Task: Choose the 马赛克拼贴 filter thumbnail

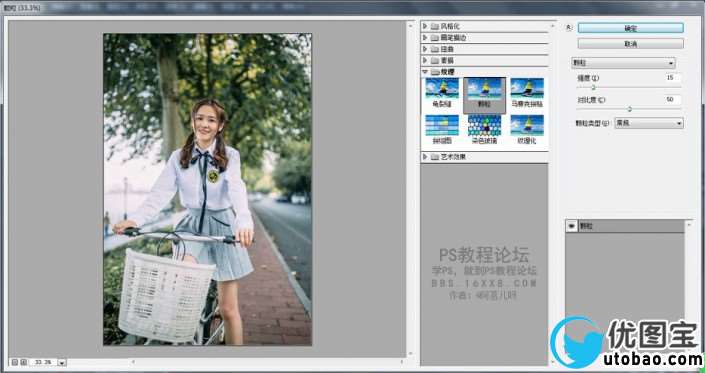Action: click(x=527, y=93)
